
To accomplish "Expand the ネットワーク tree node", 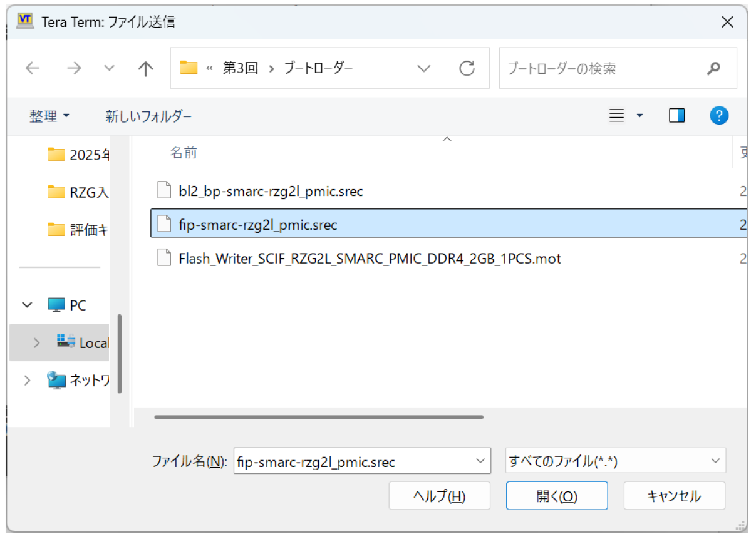I will click(x=27, y=380).
